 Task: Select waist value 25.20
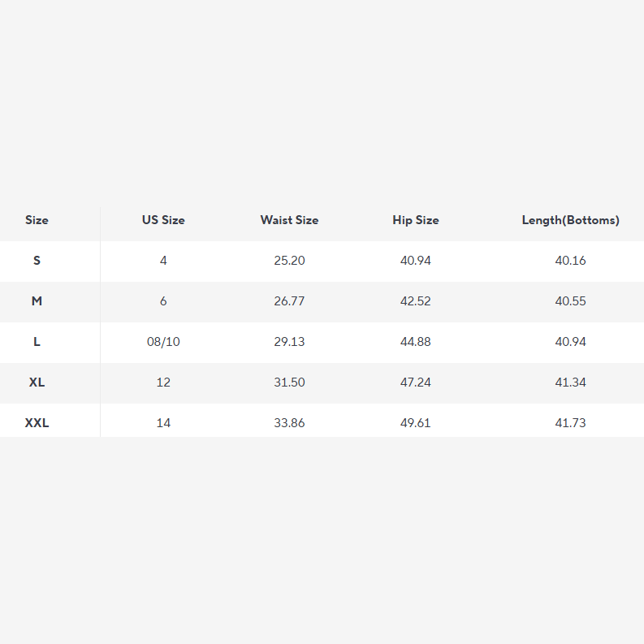pos(289,261)
